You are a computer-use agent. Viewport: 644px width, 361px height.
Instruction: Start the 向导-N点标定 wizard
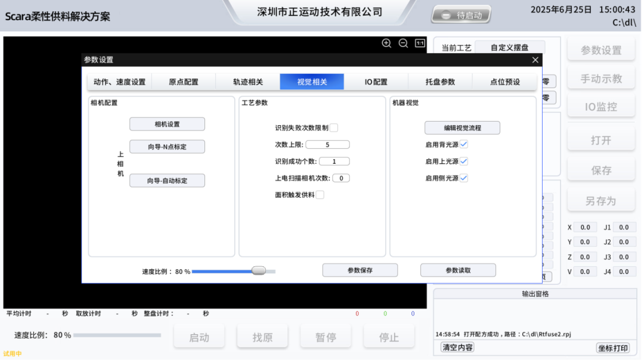(167, 146)
